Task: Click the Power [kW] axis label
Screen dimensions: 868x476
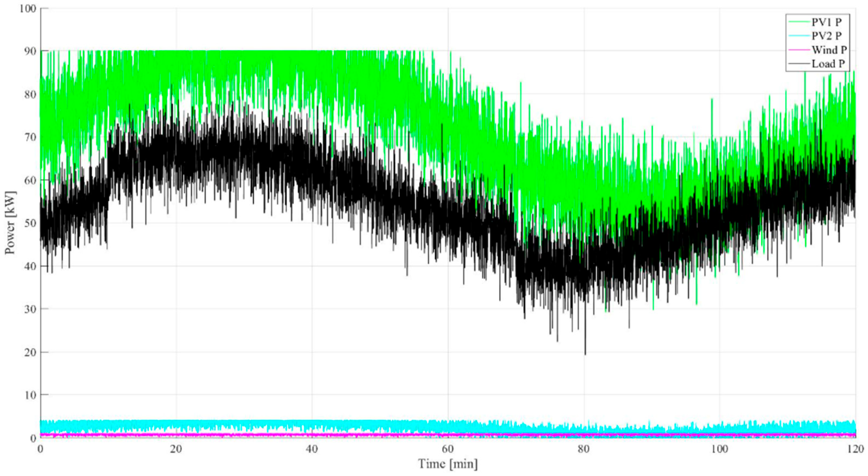Action: [10, 223]
